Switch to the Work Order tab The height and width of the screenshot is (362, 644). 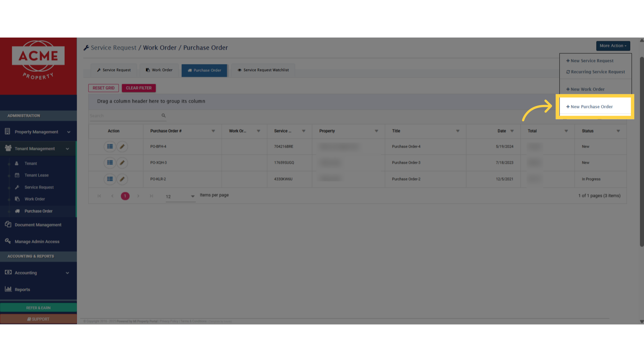tap(159, 70)
